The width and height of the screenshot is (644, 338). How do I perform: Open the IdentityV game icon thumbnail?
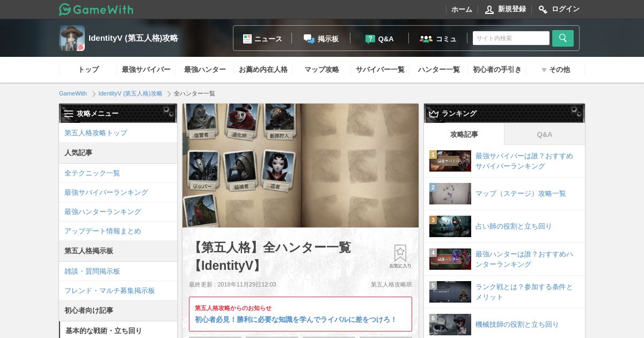(72, 38)
